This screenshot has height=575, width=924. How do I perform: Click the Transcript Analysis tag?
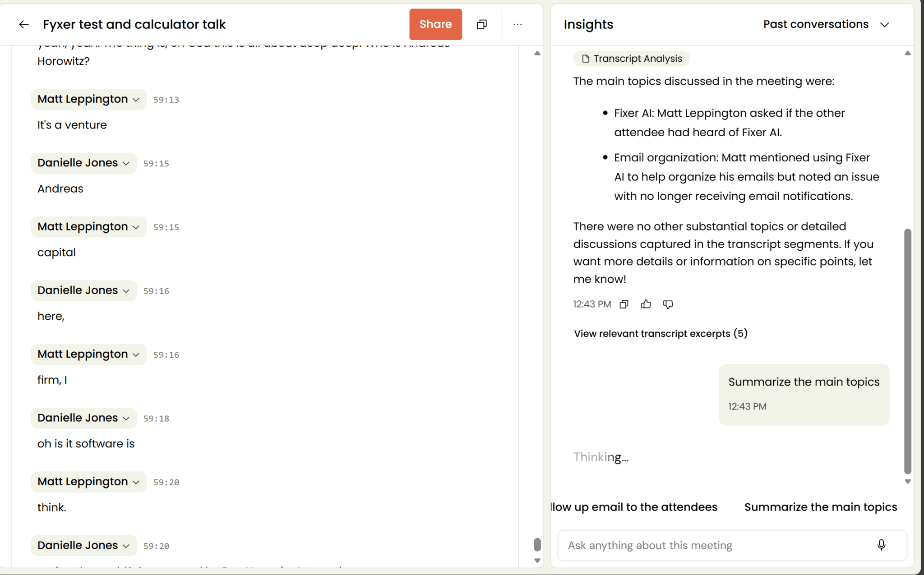pyautogui.click(x=632, y=59)
